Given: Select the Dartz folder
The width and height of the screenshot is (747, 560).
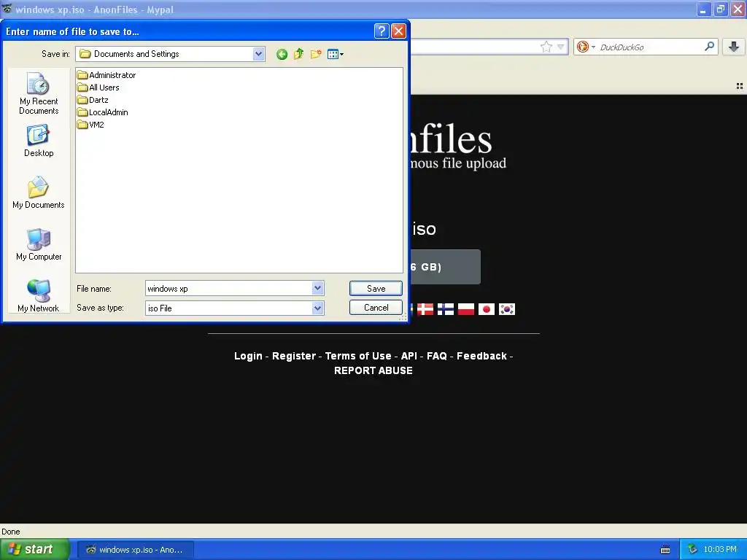Looking at the screenshot, I should tap(93, 100).
